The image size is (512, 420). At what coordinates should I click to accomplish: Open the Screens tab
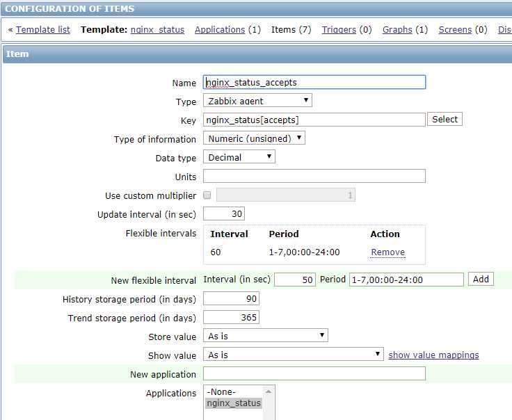(x=455, y=30)
